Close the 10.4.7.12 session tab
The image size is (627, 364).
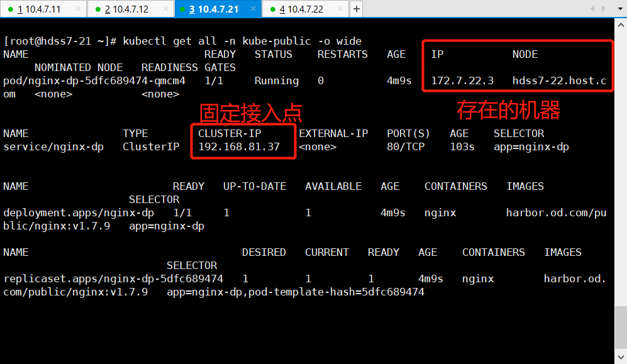click(165, 9)
